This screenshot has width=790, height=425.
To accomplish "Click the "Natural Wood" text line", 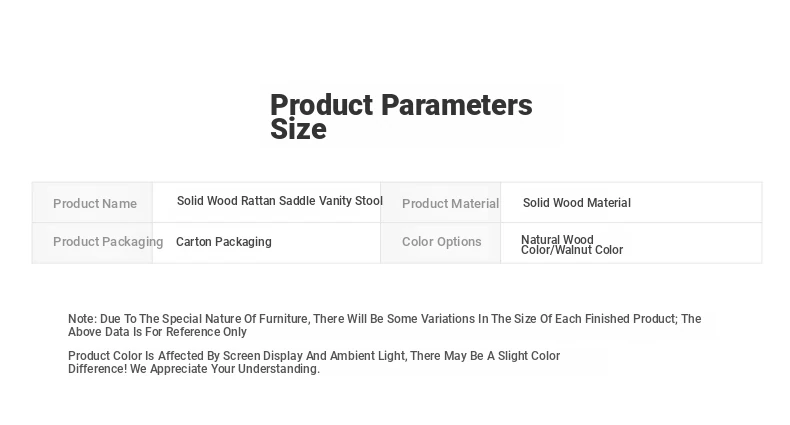I will [557, 240].
